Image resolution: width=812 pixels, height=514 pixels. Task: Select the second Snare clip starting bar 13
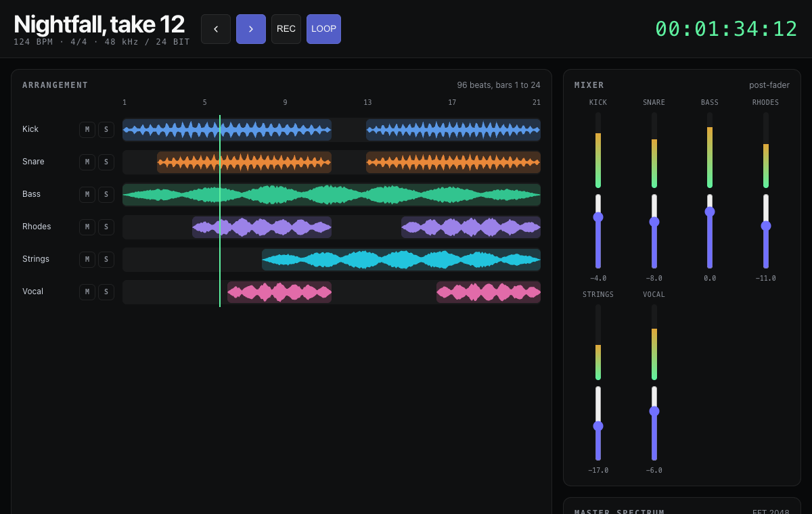(x=453, y=162)
